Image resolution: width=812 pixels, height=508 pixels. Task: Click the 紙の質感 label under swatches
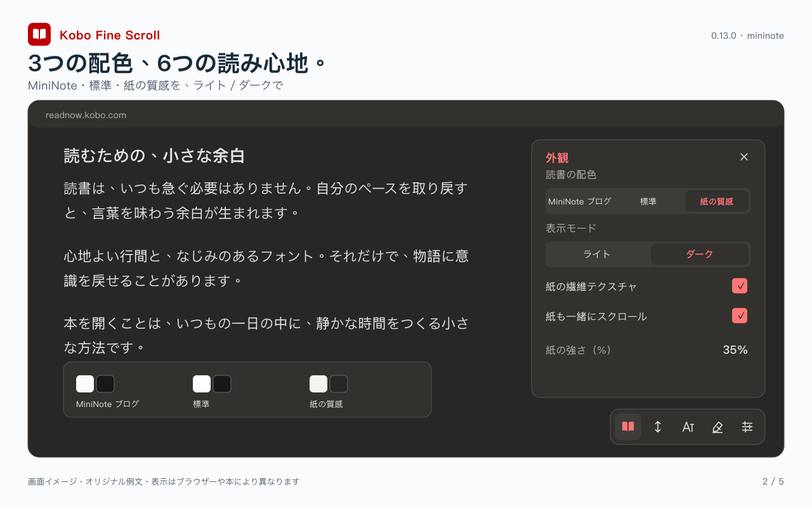pyautogui.click(x=326, y=404)
